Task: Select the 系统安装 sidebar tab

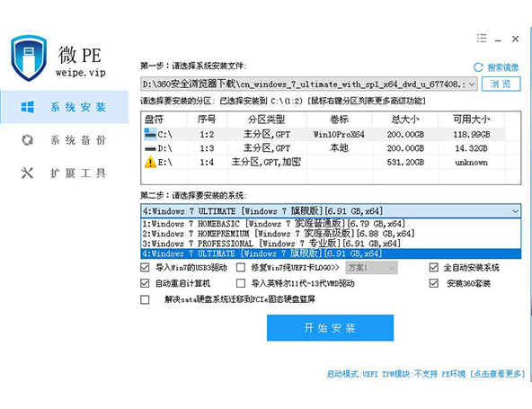Action: (x=65, y=107)
